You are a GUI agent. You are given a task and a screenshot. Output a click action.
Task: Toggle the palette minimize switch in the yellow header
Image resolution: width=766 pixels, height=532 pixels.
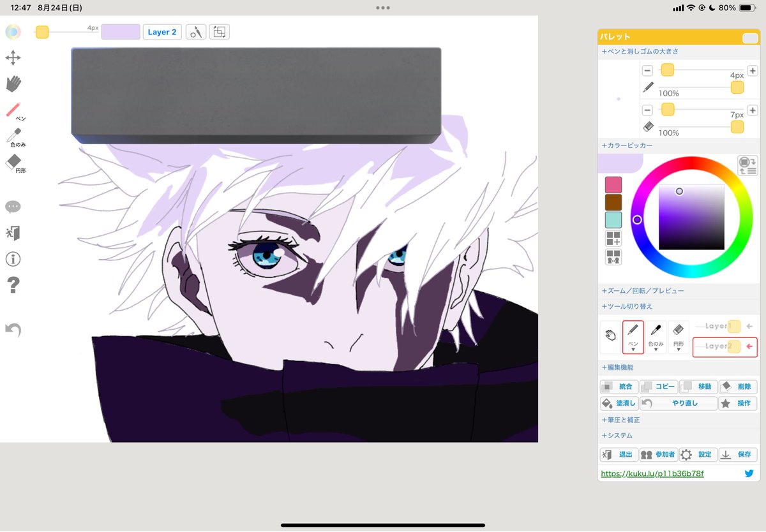coord(750,38)
